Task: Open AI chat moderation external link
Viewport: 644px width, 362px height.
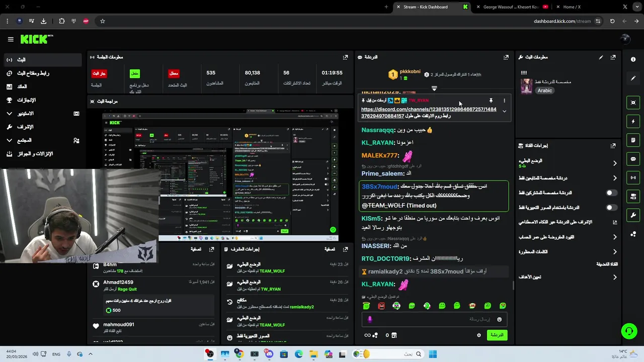Action: click(614, 222)
